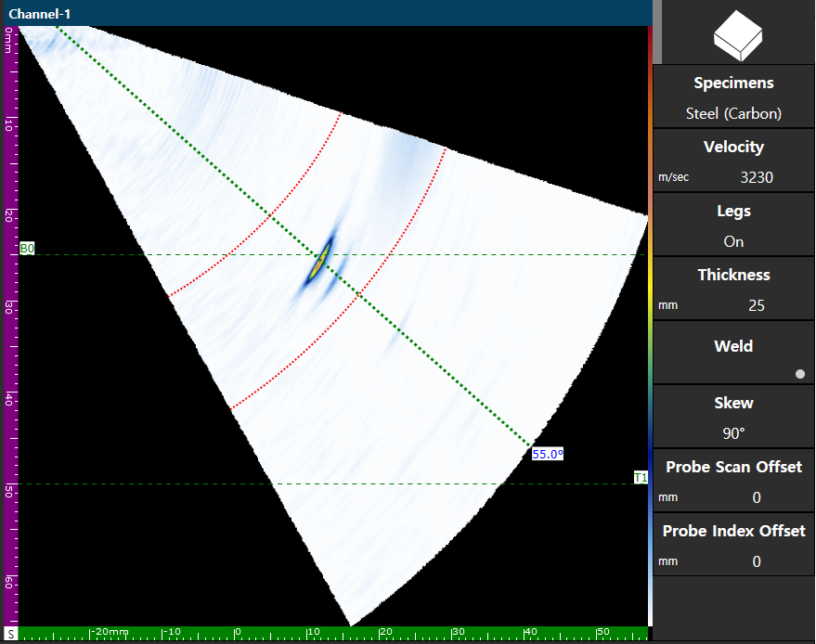Click the purple depth ruler at 30

pyautogui.click(x=11, y=307)
